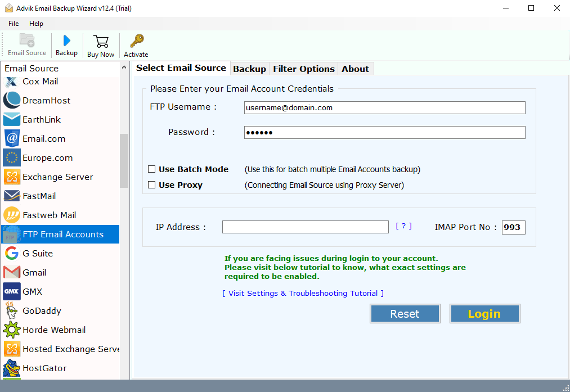The image size is (570, 392).
Task: Open Visit Settings & Troubleshooting Tutorial link
Action: tap(303, 293)
